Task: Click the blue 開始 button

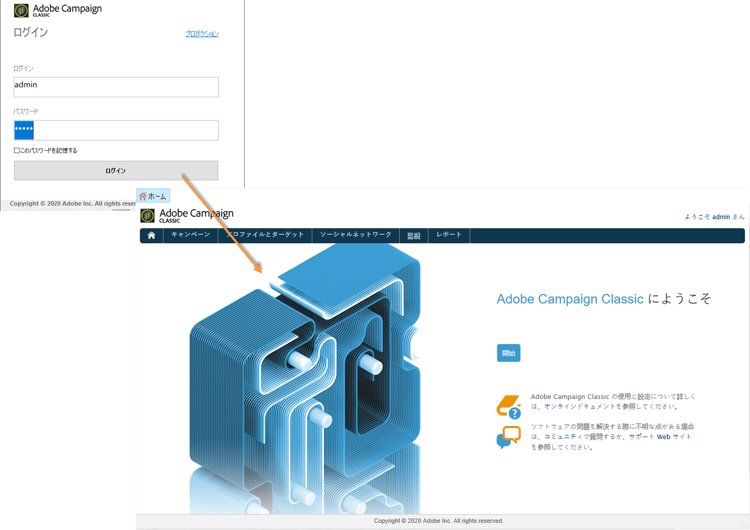Action: coord(508,353)
